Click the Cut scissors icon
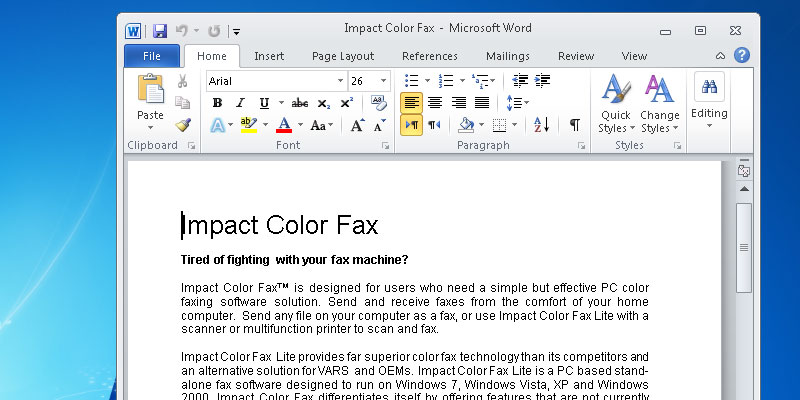Screen dimensions: 800x400 [x=182, y=81]
